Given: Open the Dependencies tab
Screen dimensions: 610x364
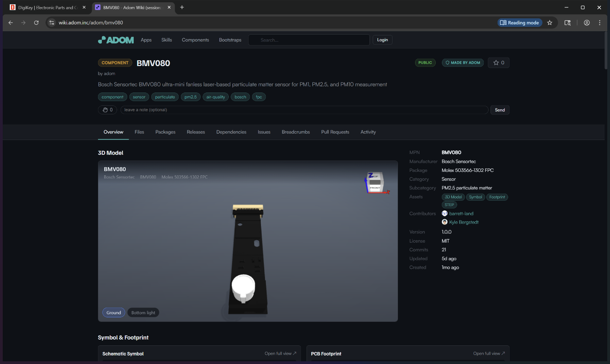Looking at the screenshot, I should click(x=231, y=132).
